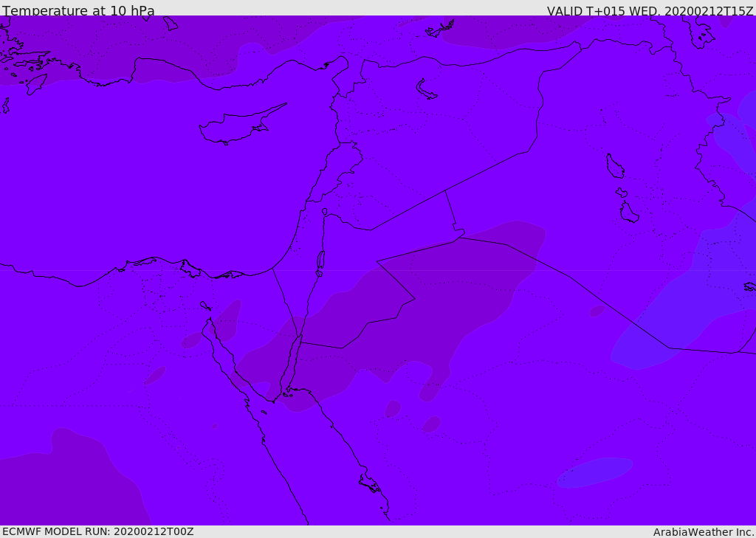Viewport: 756px width, 538px height.
Task: Click the island of Cyprus on the map
Action: tap(241, 125)
